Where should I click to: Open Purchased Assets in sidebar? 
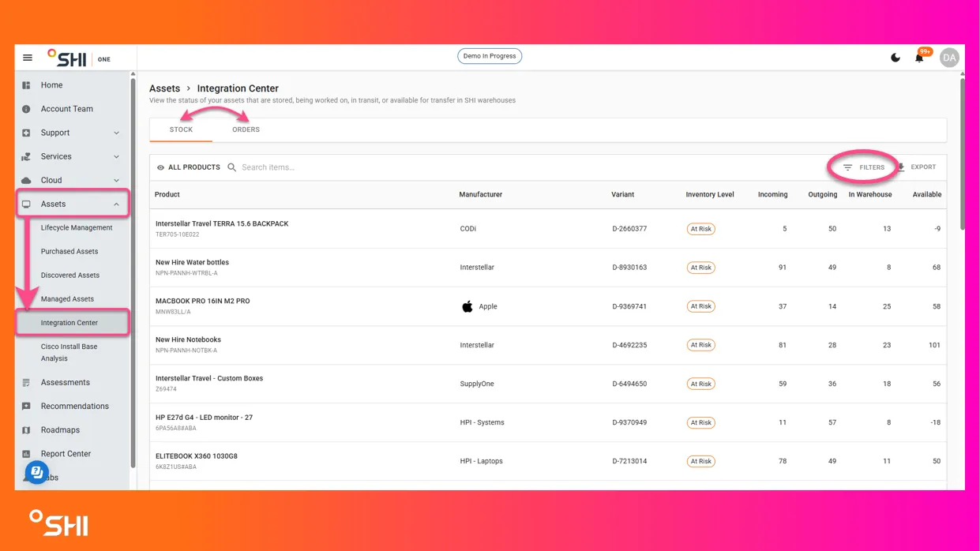(69, 251)
